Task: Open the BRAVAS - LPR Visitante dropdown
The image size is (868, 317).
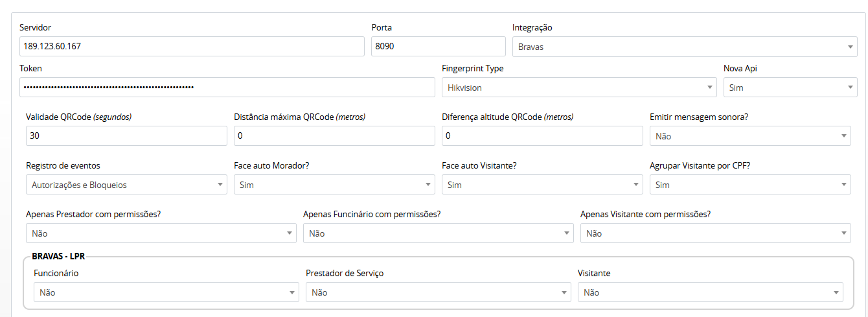Action: (x=710, y=292)
